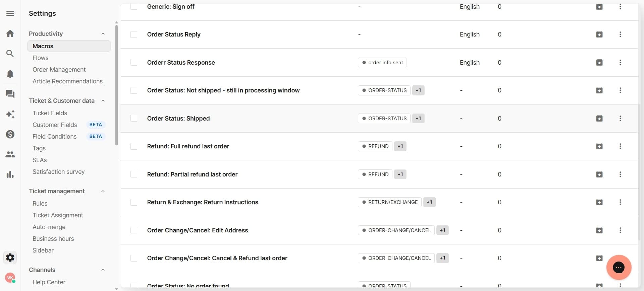
Task: Open the customers icon in the sidebar
Action: pyautogui.click(x=10, y=154)
